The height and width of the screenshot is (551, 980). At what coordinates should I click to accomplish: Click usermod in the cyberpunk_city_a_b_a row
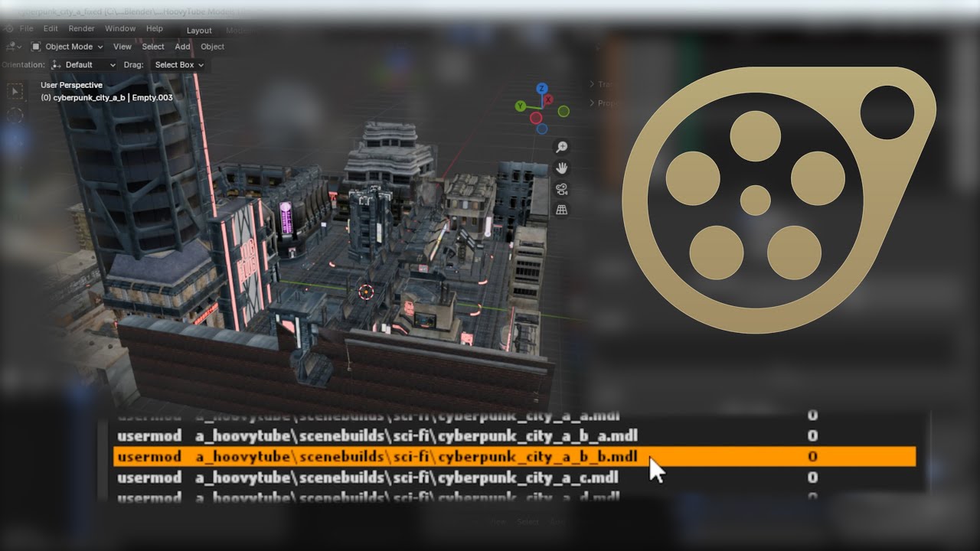149,436
